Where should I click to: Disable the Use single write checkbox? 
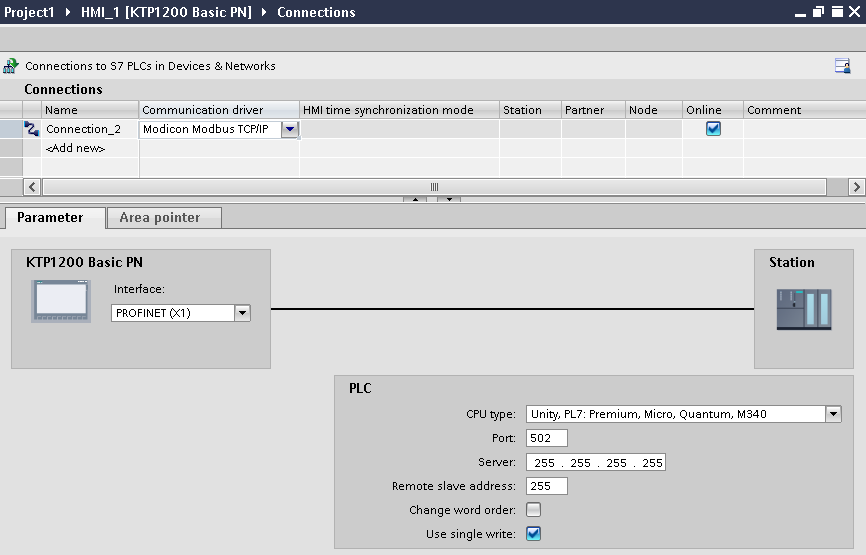click(533, 534)
